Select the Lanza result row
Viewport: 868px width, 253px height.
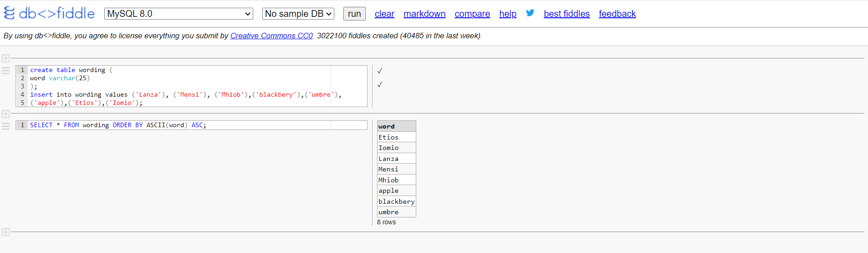pos(396,159)
